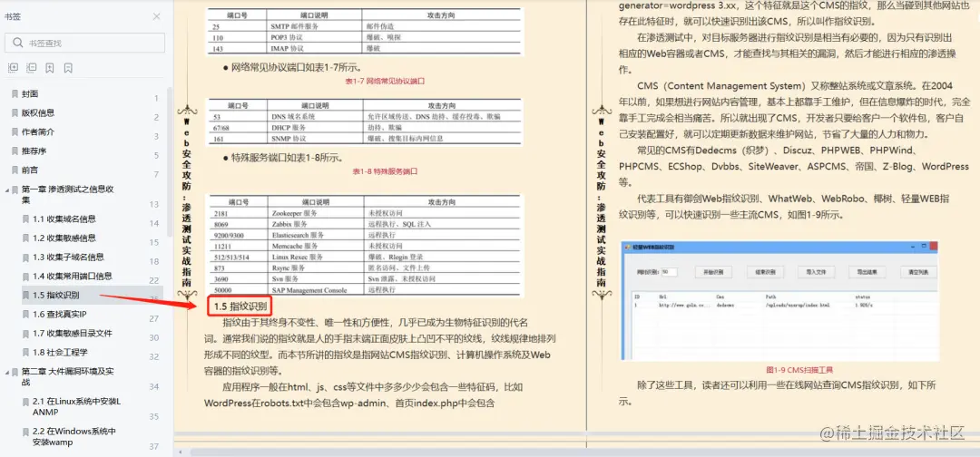
Task: Click the bookmark icon beside 推荐序
Action: point(15,151)
